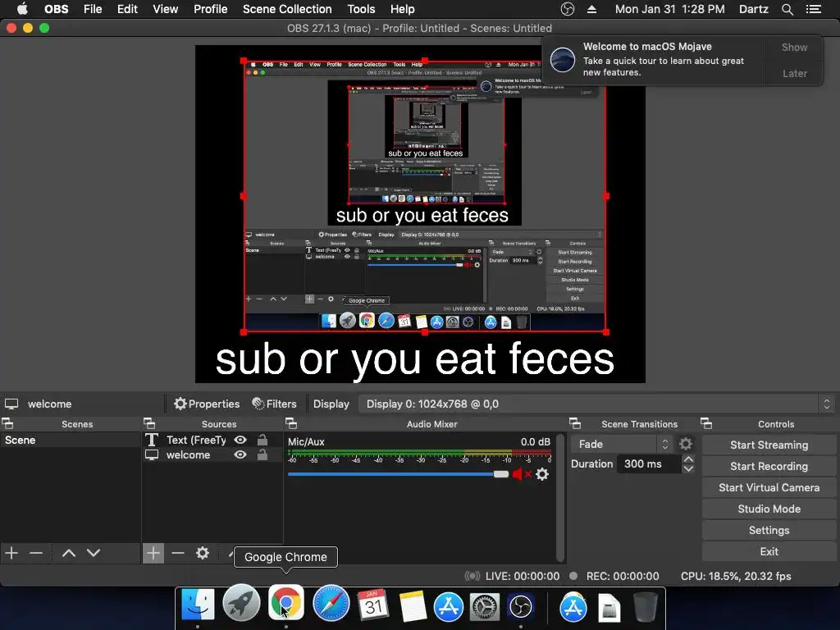
Task: Pop out the Scenes dock panel icon
Action: [7, 423]
